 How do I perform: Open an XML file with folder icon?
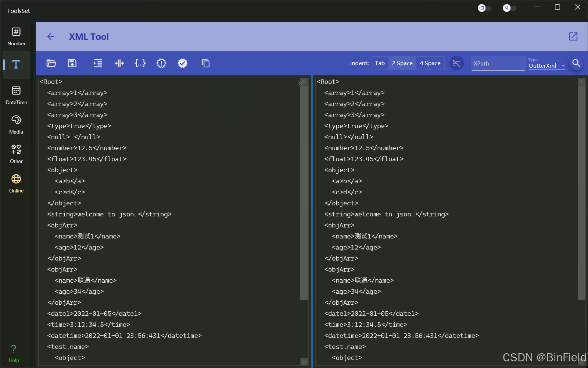51,63
